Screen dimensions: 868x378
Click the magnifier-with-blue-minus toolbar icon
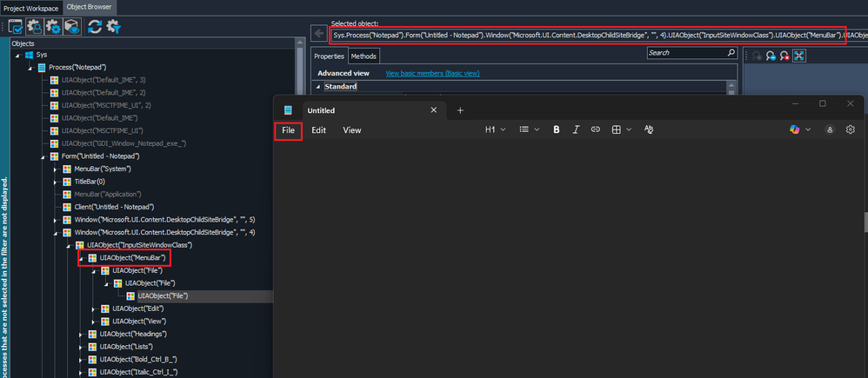[771, 56]
